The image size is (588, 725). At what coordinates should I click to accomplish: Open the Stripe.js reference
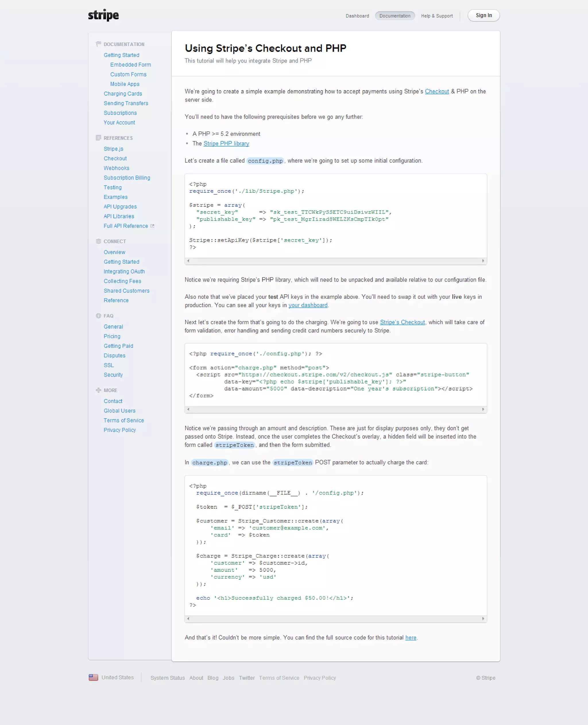[113, 149]
